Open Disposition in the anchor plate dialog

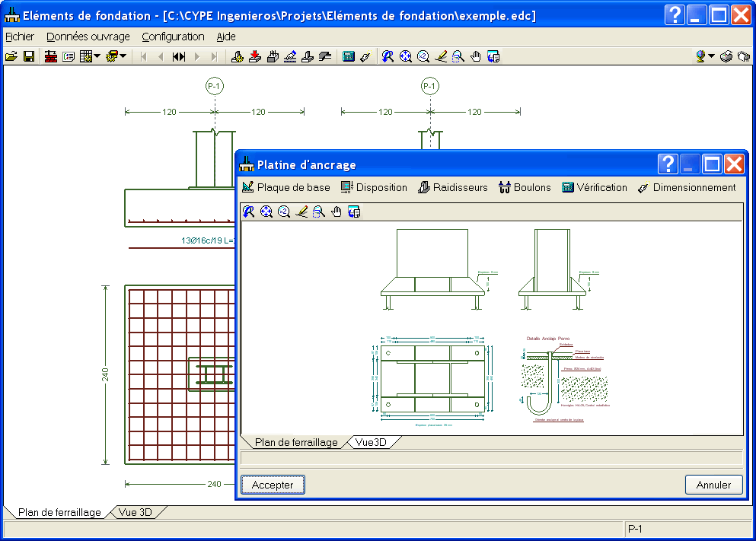click(374, 187)
